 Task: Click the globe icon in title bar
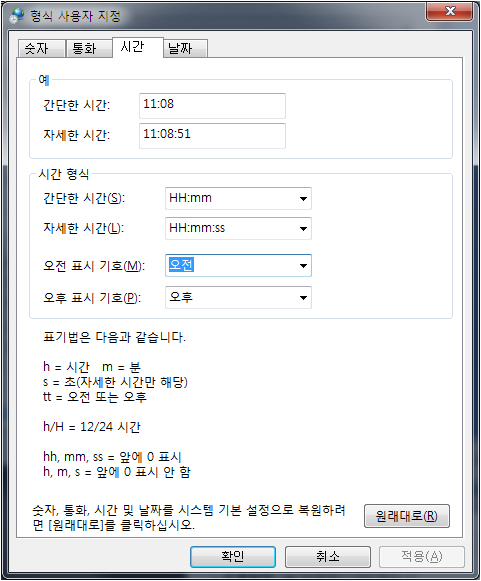(x=17, y=16)
